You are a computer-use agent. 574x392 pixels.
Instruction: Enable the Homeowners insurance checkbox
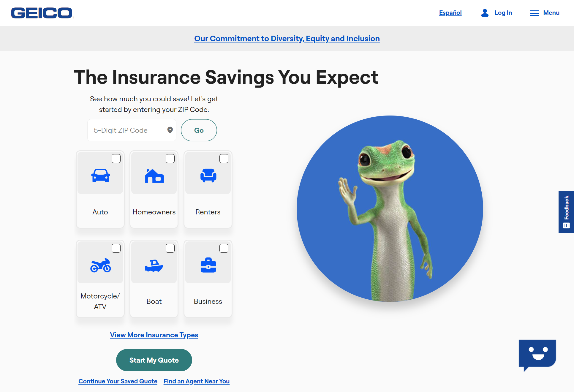tap(170, 158)
